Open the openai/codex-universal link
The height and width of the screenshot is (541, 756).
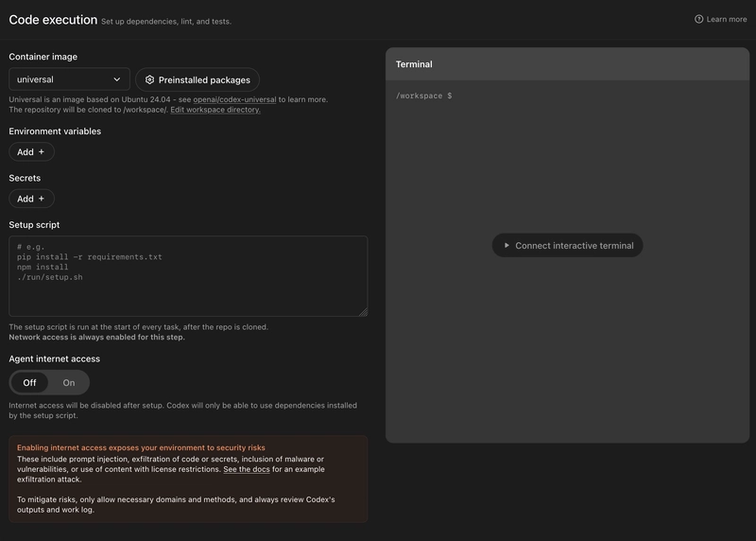pos(234,99)
